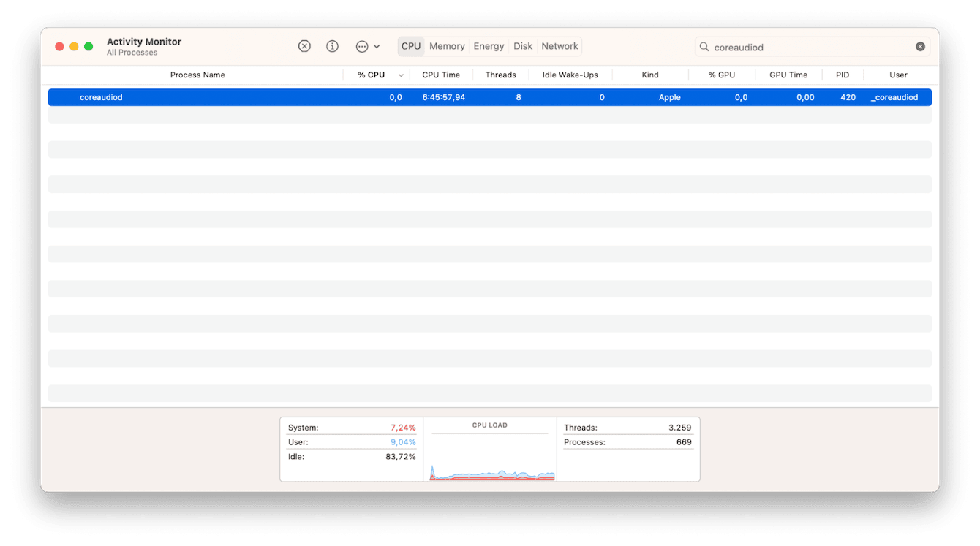Open process info with the (i) icon
Viewport: 980px width, 546px height.
(x=332, y=46)
